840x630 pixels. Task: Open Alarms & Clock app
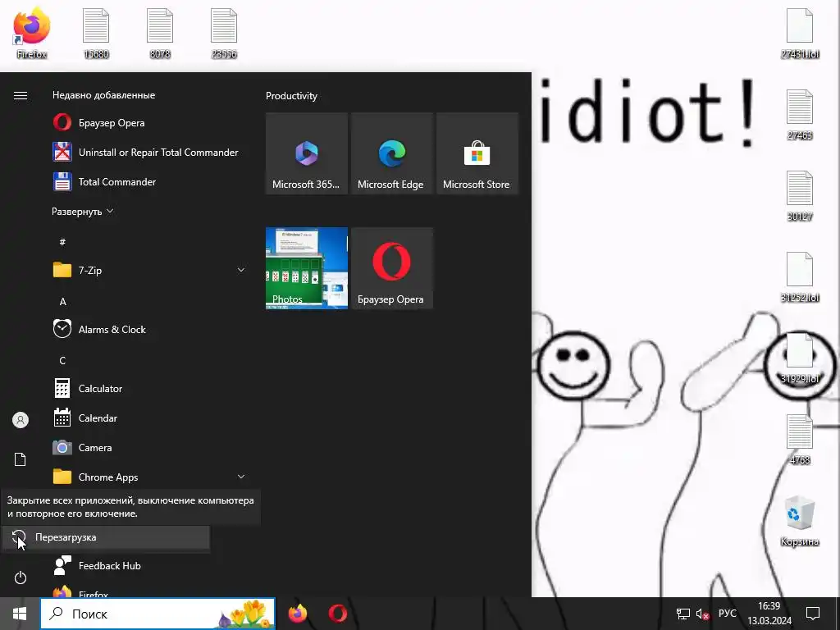click(x=149, y=329)
